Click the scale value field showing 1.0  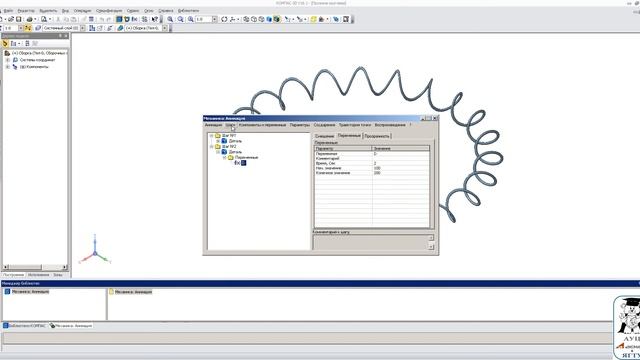203,19
